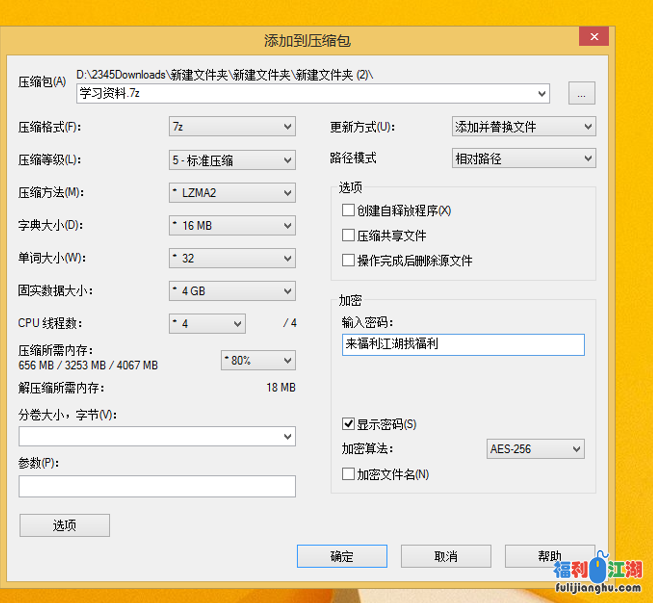Click the 取消 button
The height and width of the screenshot is (603, 653).
click(x=445, y=556)
